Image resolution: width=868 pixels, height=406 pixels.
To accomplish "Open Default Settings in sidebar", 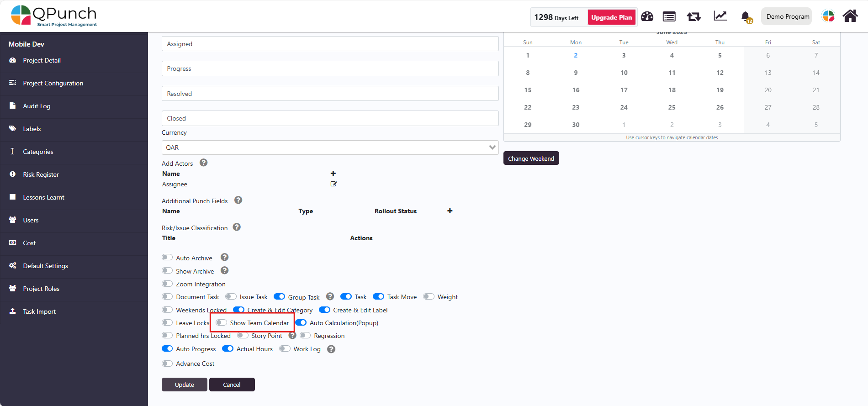I will point(74,266).
